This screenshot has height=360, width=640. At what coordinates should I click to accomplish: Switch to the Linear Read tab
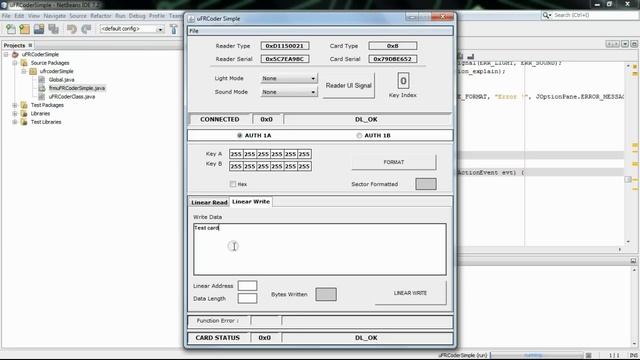pyautogui.click(x=209, y=202)
